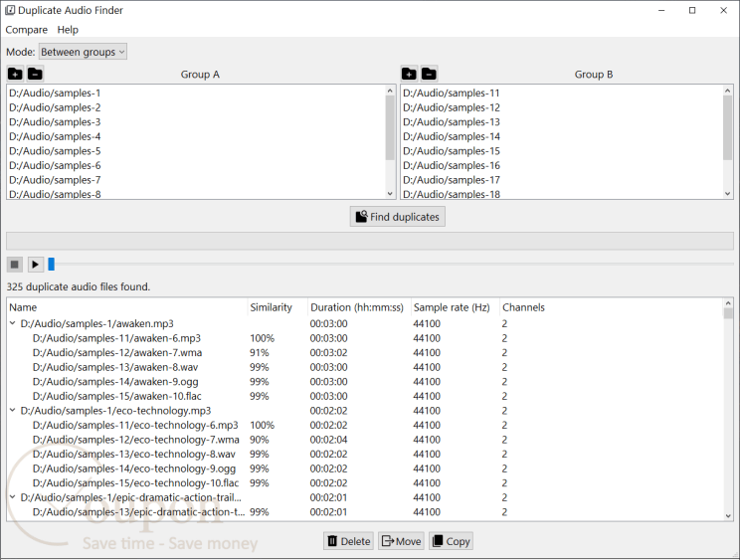Select samples-1/eco-technology.mp3 parent row
740x560 pixels.
click(x=365, y=411)
